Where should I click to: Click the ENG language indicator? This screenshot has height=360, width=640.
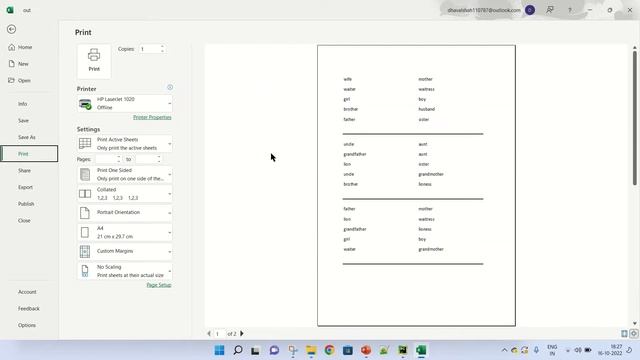(x=552, y=350)
